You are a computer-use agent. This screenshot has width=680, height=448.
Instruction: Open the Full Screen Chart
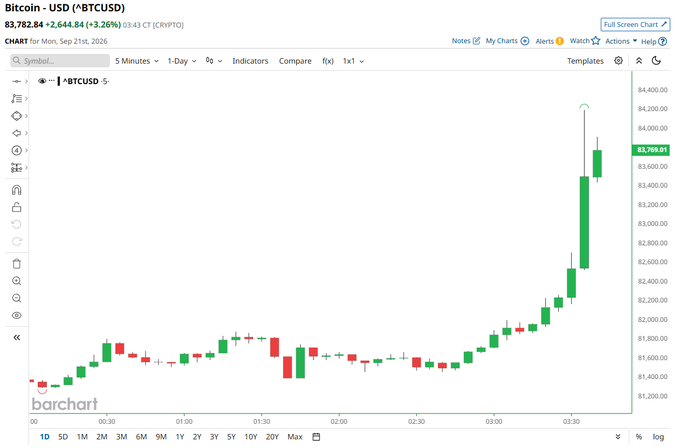coord(635,25)
